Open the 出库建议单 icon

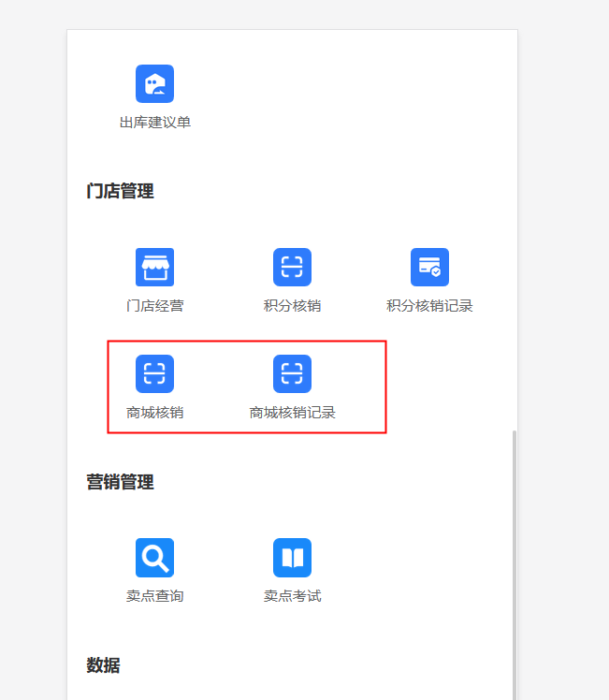click(154, 83)
